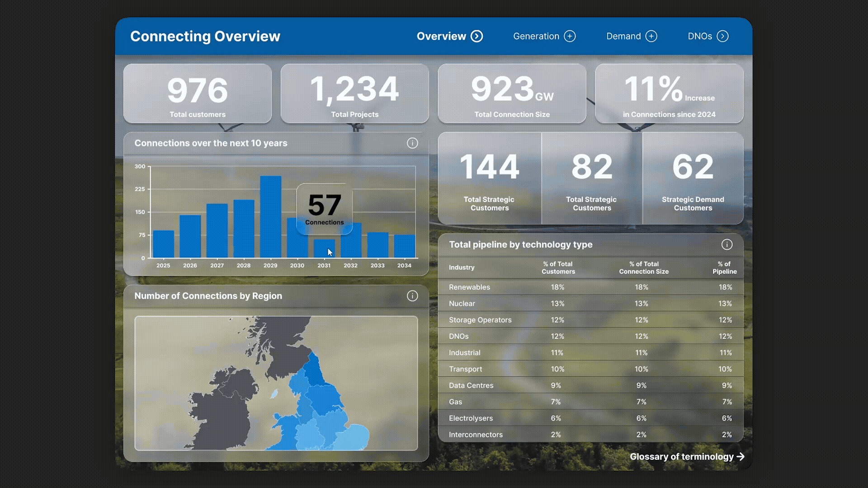Select the 2026 bar in connections chart

click(x=190, y=236)
